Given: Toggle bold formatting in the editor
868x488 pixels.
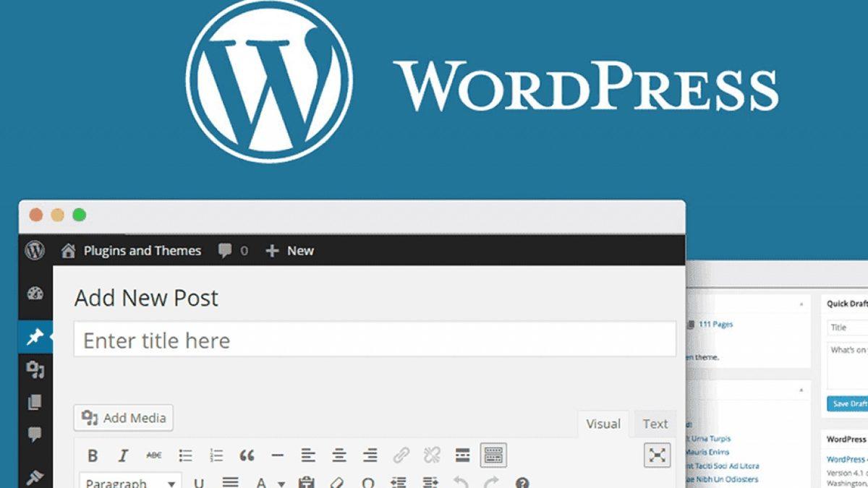Looking at the screenshot, I should pyautogui.click(x=93, y=455).
